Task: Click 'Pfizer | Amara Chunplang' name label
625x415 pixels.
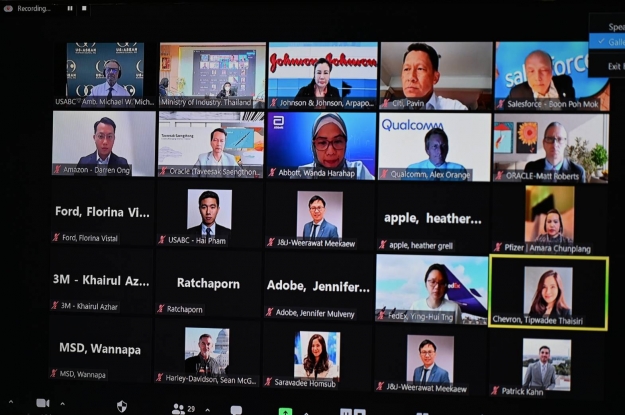Action: [x=547, y=248]
